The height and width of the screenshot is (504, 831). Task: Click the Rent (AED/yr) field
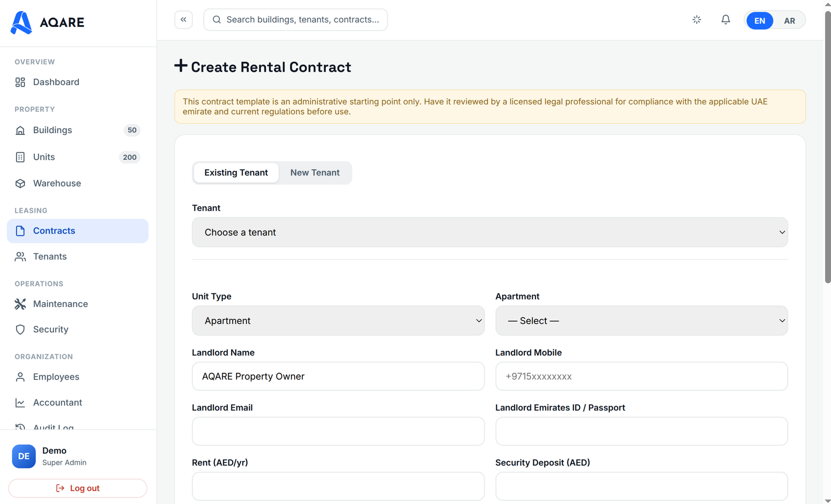tap(338, 486)
